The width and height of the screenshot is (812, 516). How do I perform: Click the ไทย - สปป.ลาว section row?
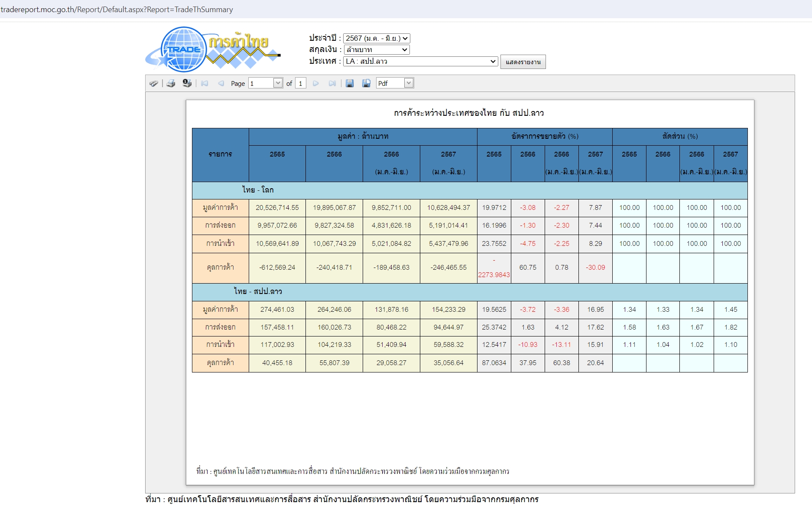point(470,292)
